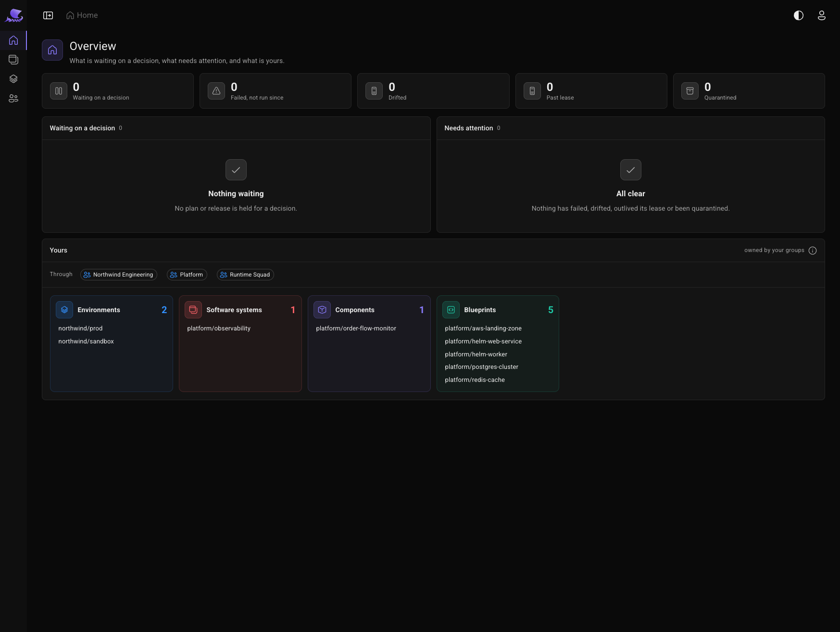The width and height of the screenshot is (840, 632).
Task: Click the warning triangle icon on Failed card
Action: [216, 91]
